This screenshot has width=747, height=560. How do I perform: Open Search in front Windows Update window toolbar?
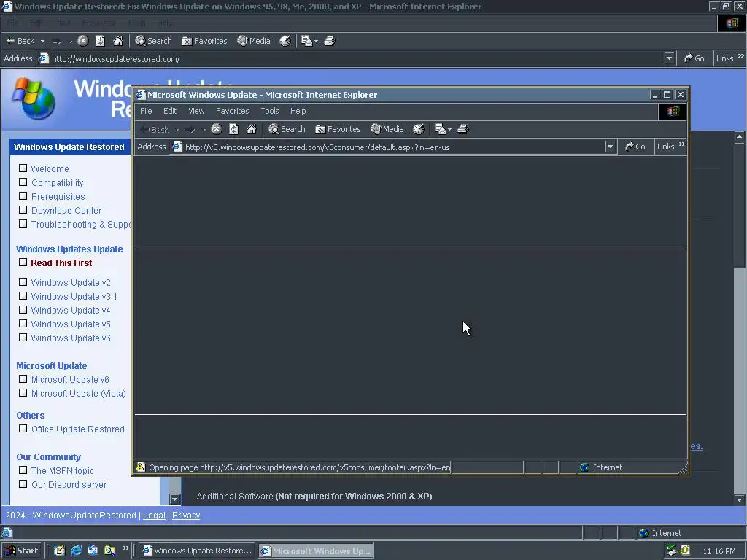pyautogui.click(x=287, y=129)
